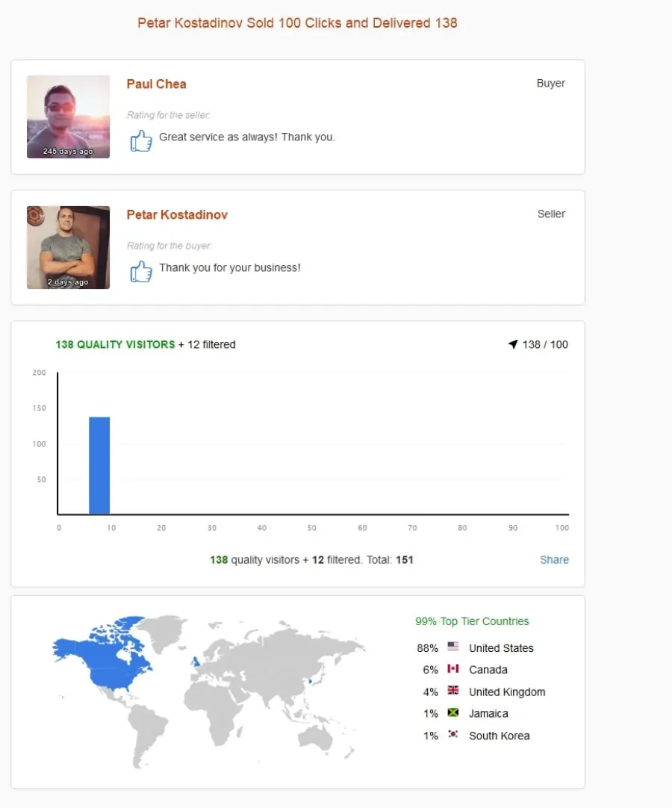This screenshot has height=808, width=672.
Task: Click the blue bar in the visitors chart
Action: pos(99,465)
